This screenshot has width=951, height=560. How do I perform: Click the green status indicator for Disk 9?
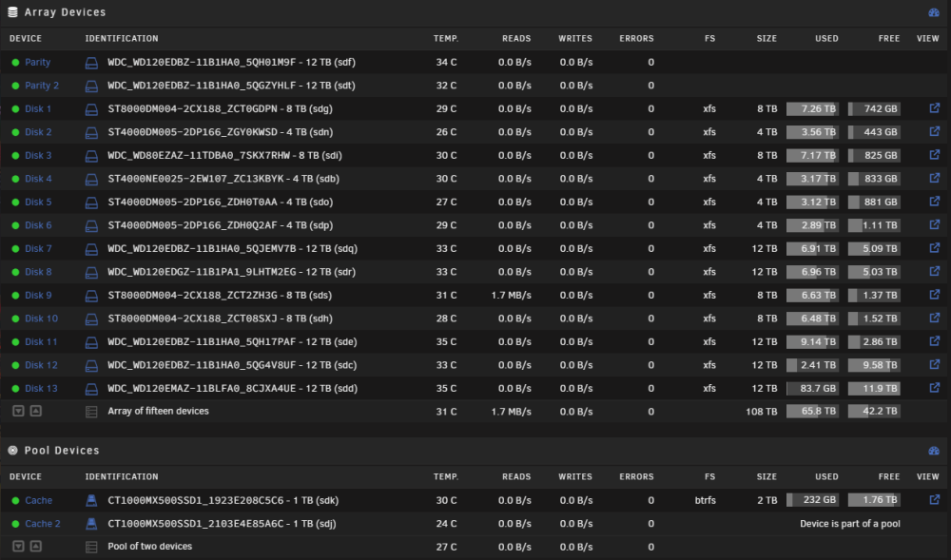coord(16,295)
